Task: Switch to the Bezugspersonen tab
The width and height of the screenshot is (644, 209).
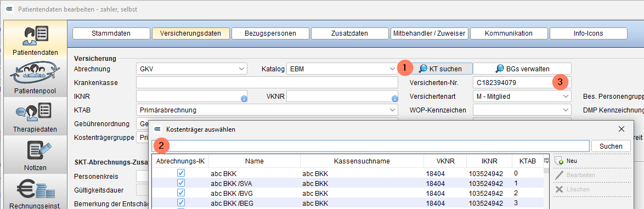Action: (x=270, y=33)
